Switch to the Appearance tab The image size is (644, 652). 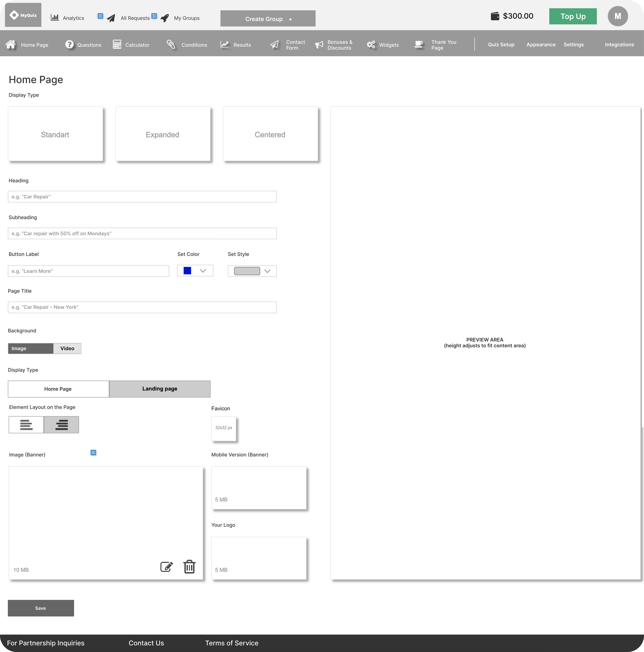[x=541, y=44]
